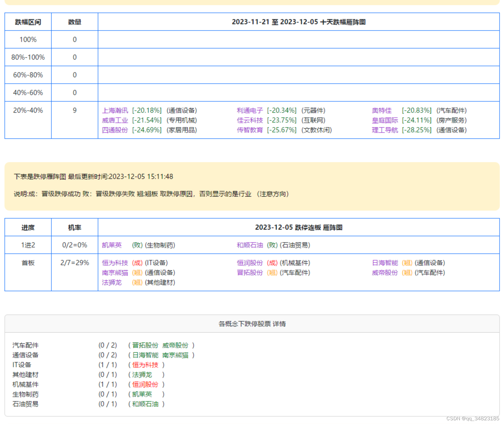Screen dimensions: 504x424
Task: Open green 南京熊猫 under 通信设备 concept
Action: (x=175, y=355)
